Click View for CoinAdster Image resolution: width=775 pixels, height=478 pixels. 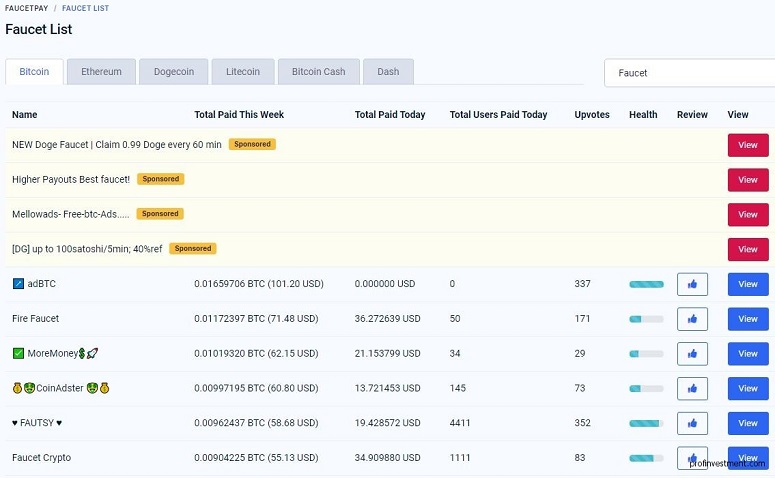(x=748, y=389)
